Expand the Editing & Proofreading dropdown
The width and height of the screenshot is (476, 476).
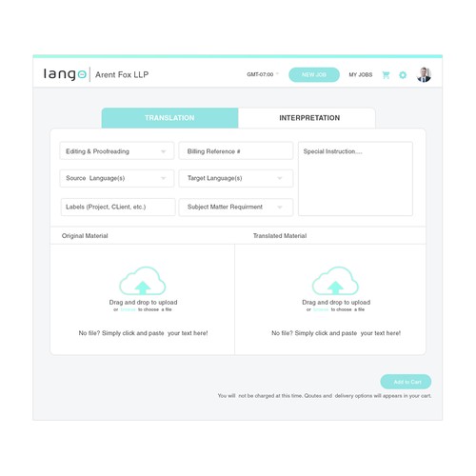click(x=117, y=151)
